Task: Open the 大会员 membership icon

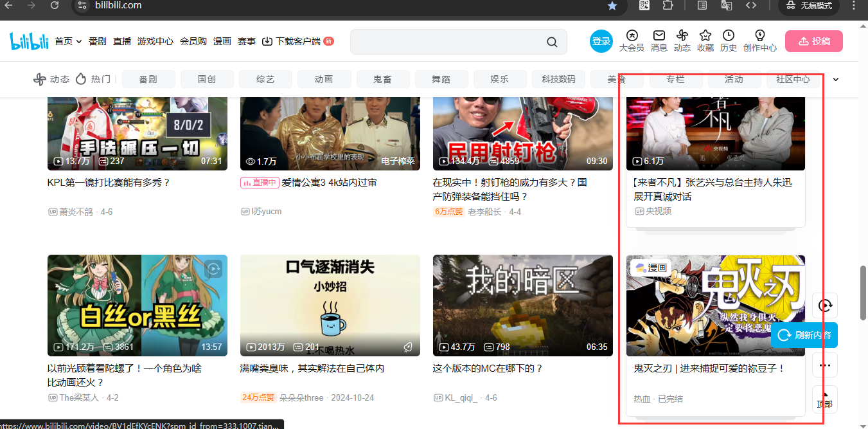Action: coord(632,35)
